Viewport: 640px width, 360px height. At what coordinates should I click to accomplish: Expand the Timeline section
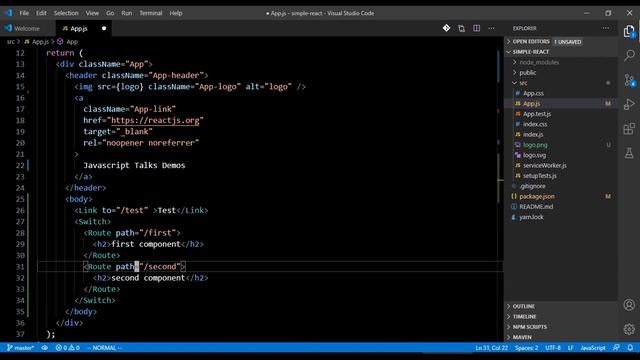[524, 316]
